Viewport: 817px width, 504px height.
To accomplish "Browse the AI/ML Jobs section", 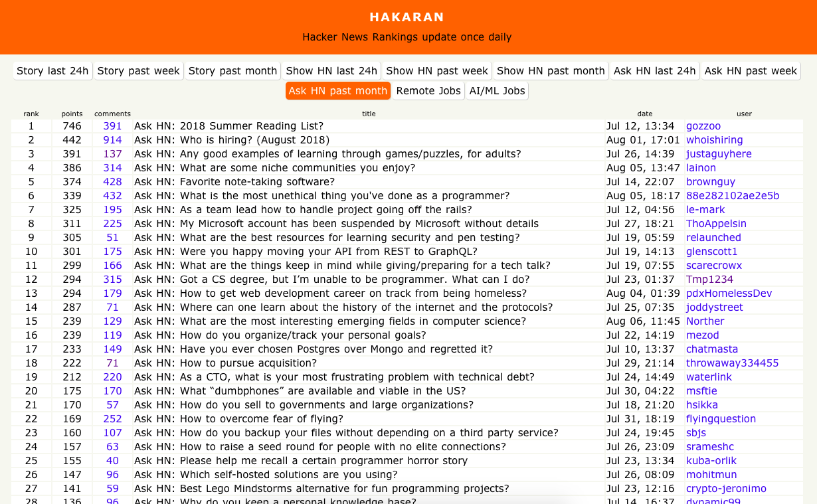I will pos(496,91).
